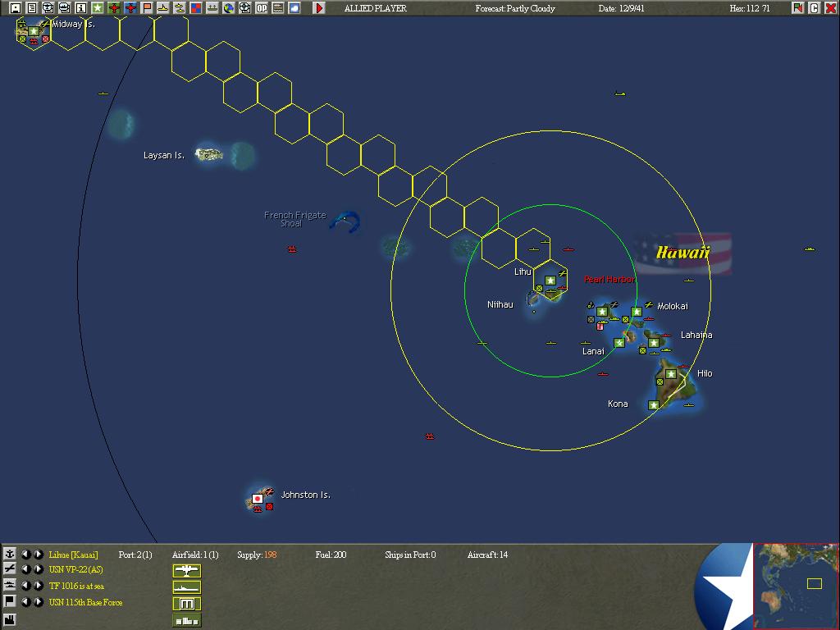Select previous air unit arrow beside USN VP-22
Image resolution: width=840 pixels, height=630 pixels.
click(25, 569)
